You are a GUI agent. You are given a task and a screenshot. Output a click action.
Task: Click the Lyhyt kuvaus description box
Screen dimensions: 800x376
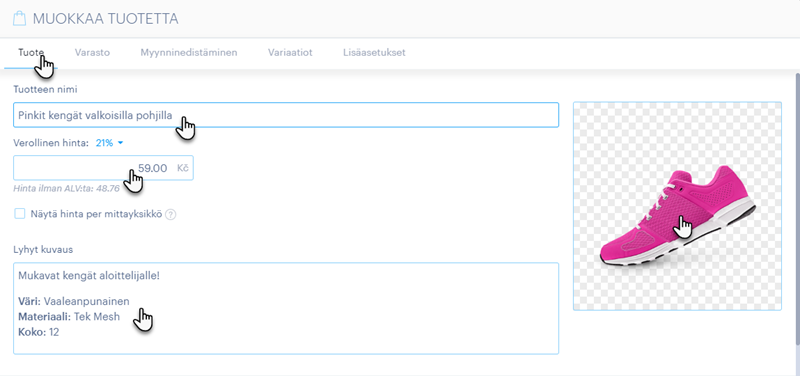286,308
